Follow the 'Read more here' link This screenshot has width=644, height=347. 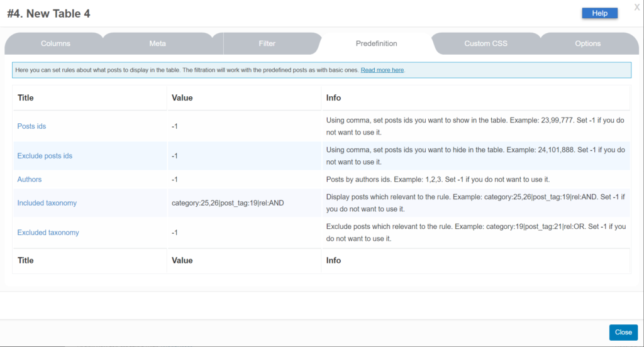click(x=382, y=70)
